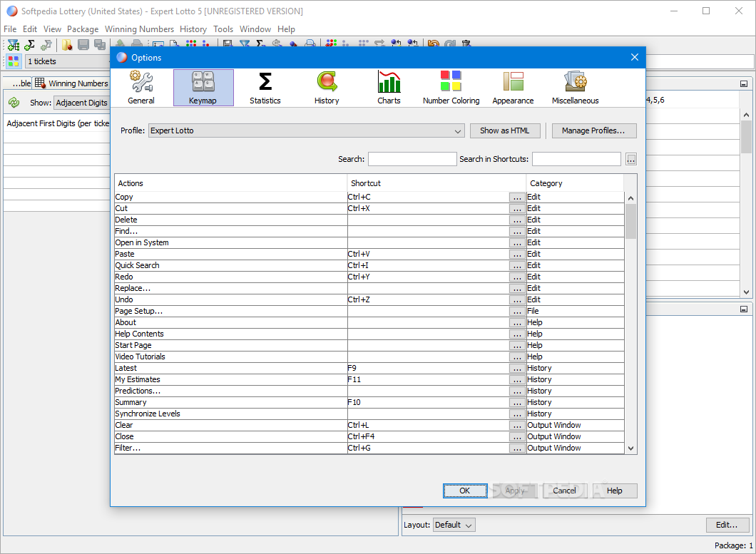Click the Ctrl+F4 shortcut cell

428,437
